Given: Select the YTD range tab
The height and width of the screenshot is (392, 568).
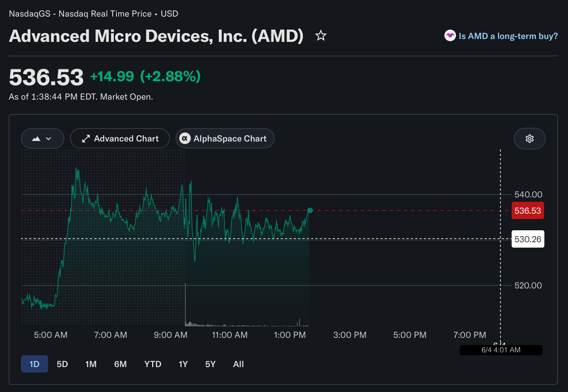Looking at the screenshot, I should (153, 364).
